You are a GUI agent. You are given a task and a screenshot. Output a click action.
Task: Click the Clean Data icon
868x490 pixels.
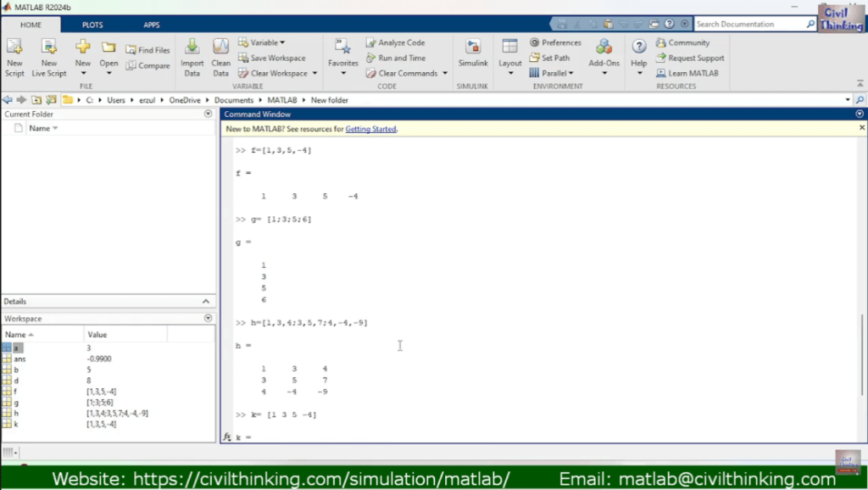coord(220,47)
